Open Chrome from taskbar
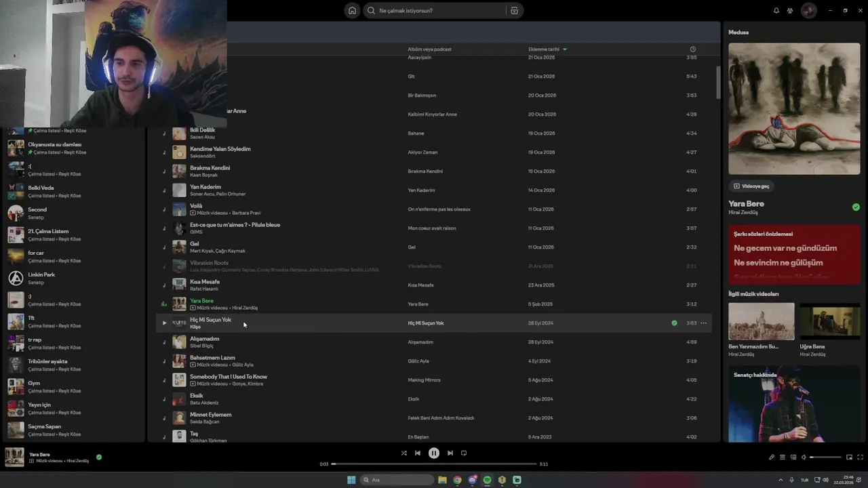The image size is (868, 488). 458,480
